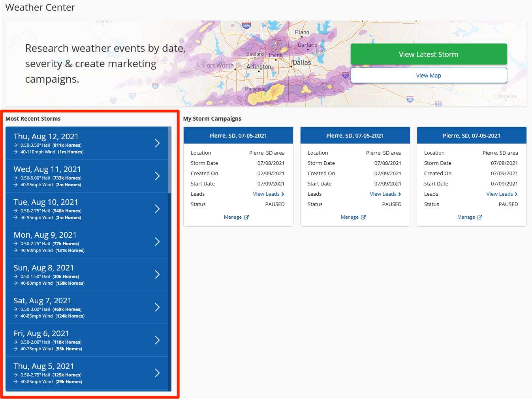View Leads in the second storm campaign
The image size is (532, 399).
click(385, 194)
